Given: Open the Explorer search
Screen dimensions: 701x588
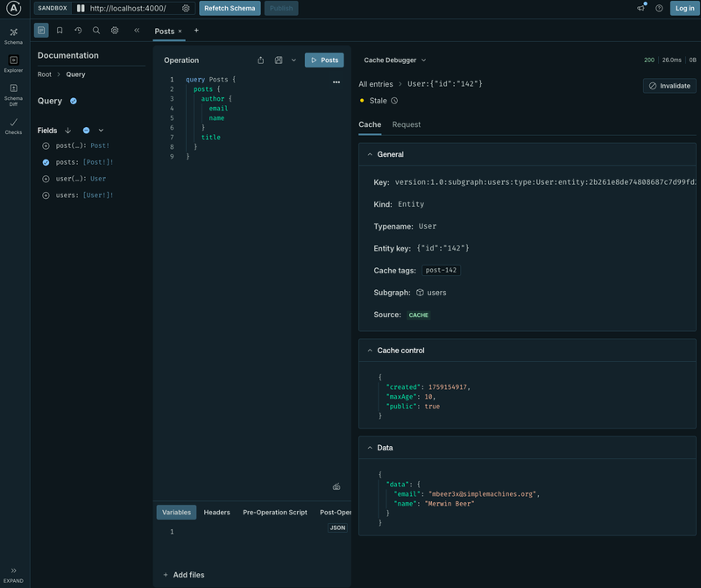Looking at the screenshot, I should (x=96, y=30).
